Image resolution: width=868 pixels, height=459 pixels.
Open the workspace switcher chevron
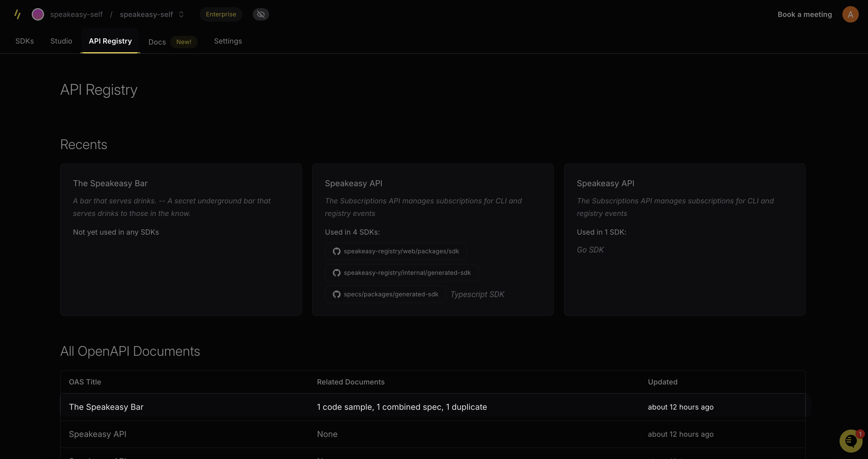pos(181,14)
